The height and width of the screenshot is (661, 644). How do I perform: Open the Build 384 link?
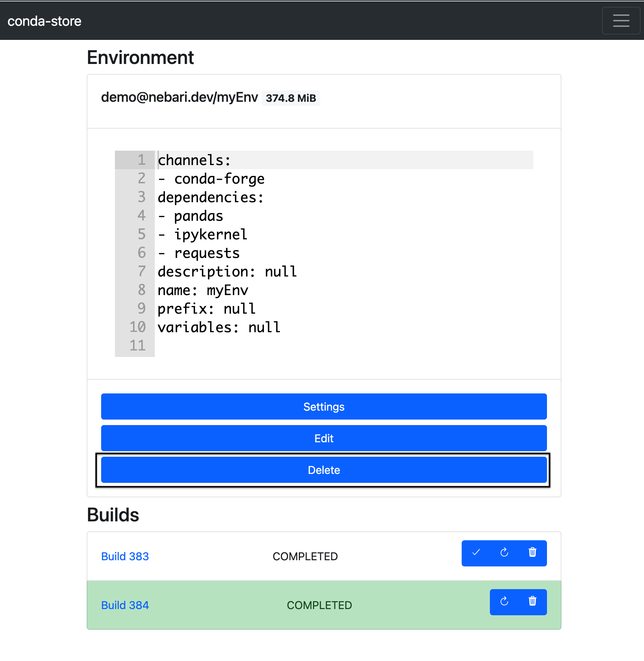(x=125, y=605)
